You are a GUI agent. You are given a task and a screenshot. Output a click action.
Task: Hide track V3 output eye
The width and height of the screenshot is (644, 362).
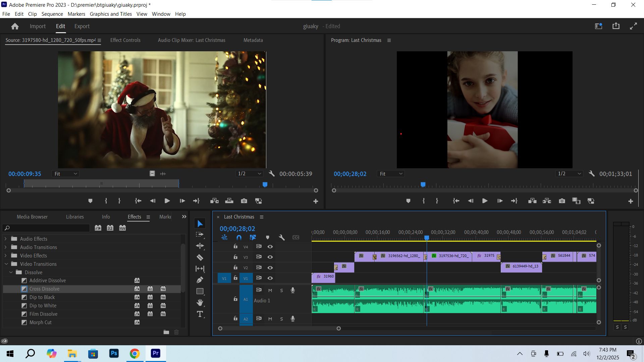(270, 257)
